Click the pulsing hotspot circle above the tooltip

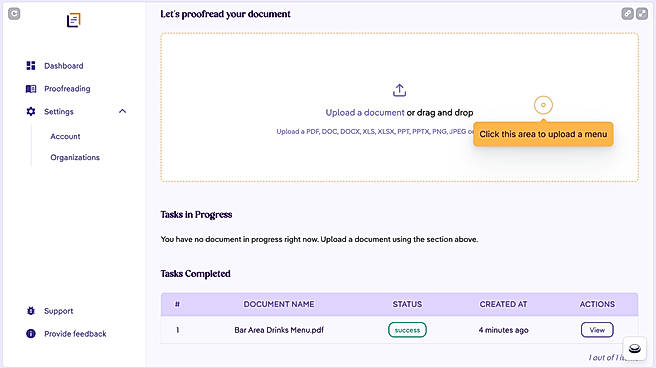pyautogui.click(x=543, y=105)
